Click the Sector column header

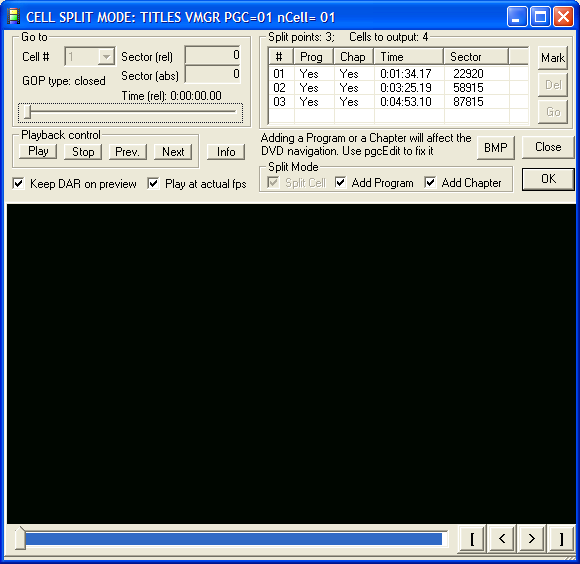476,57
